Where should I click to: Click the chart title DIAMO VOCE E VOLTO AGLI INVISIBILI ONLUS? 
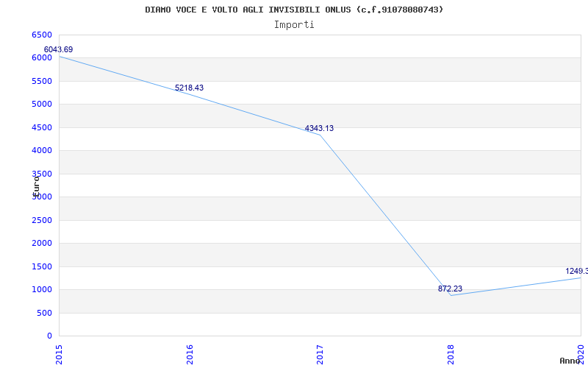point(294,10)
